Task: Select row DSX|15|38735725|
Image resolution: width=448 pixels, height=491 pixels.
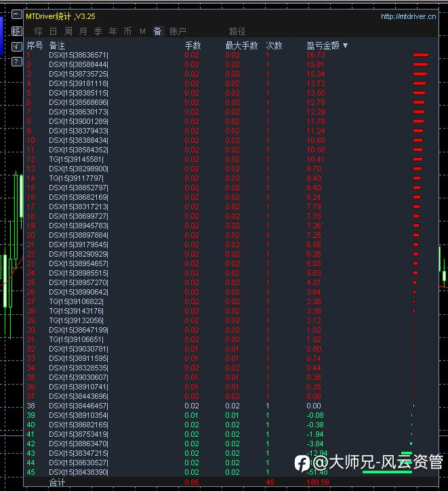Action: 231,74
